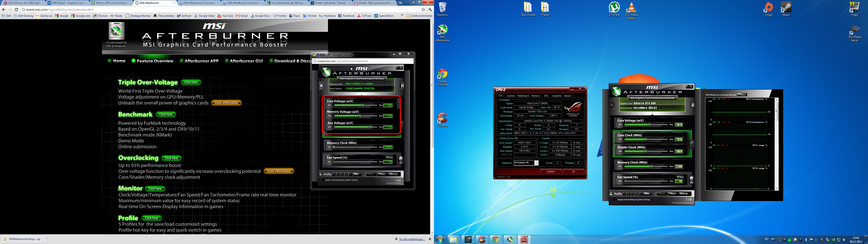868x244 pixels.
Task: Launch µTorrent from the desktop
Action: click(614, 9)
